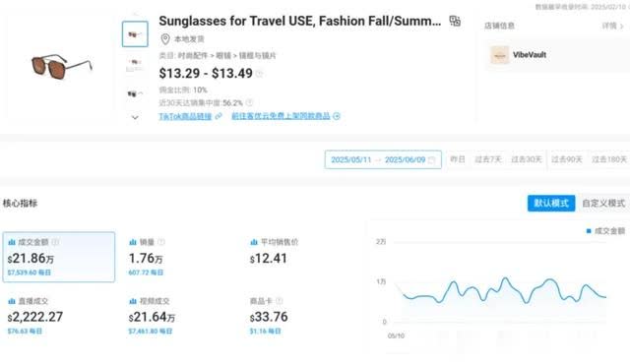Click the plus-circle icon after the blue link
The image size is (630, 364).
click(337, 116)
